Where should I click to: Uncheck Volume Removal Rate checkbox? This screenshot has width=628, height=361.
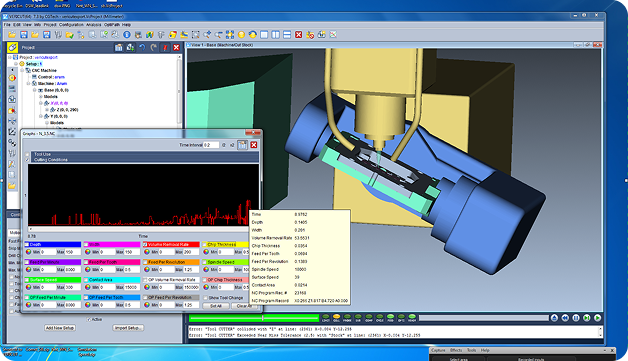[145, 244]
